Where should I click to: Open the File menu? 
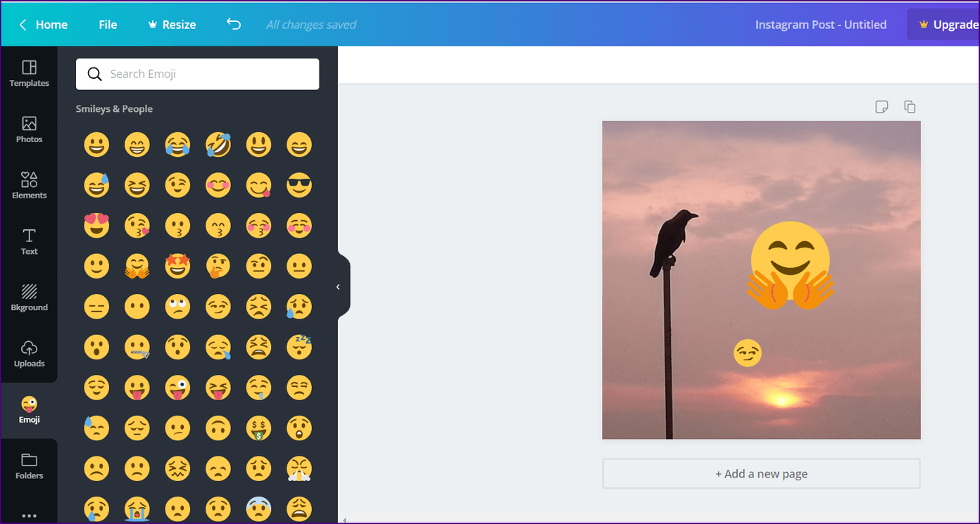(x=108, y=25)
